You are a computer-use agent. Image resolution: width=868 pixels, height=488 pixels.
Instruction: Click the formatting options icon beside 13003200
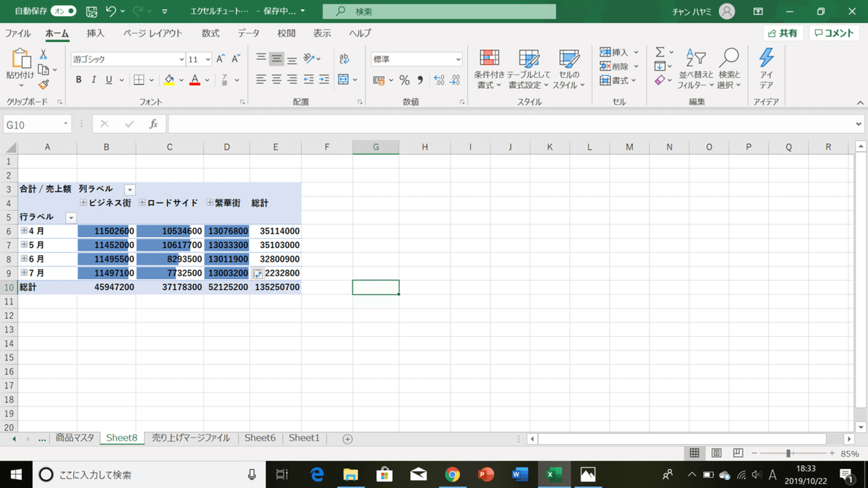(258, 273)
